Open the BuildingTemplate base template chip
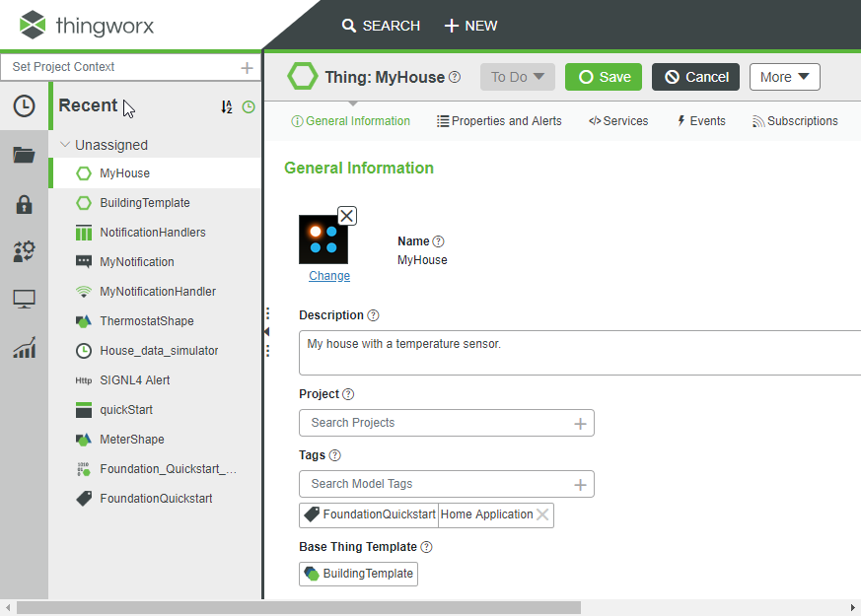 tap(359, 574)
